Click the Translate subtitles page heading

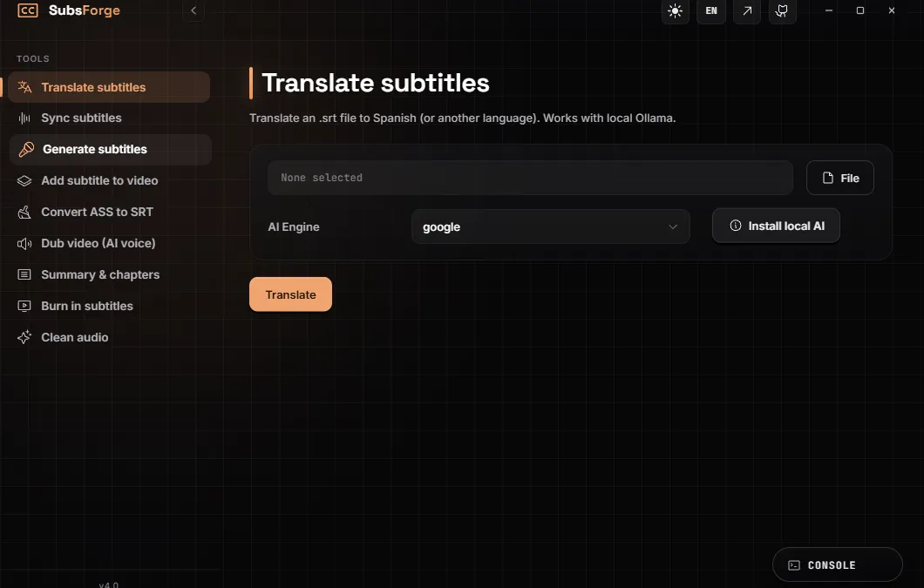pyautogui.click(x=376, y=83)
